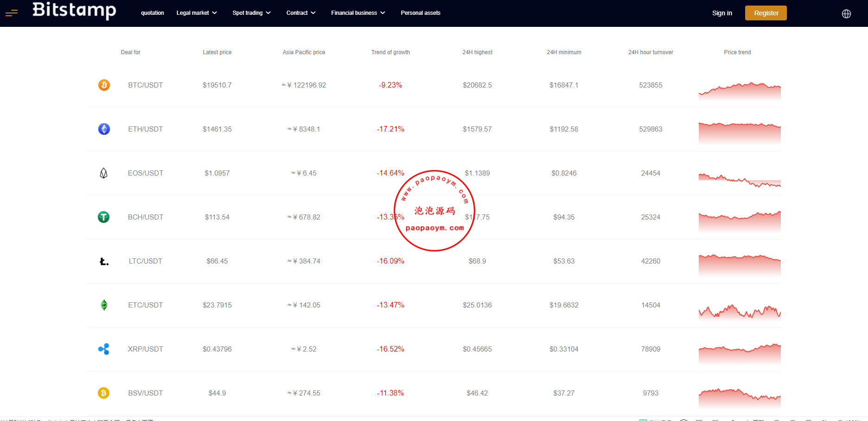Click the LTC growth value -16.09%

390,261
